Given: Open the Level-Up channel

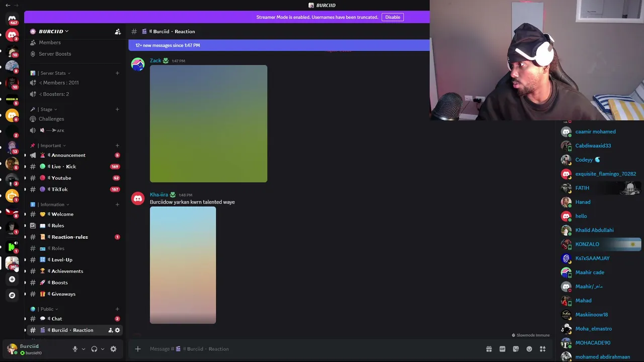Looking at the screenshot, I should (x=74, y=260).
